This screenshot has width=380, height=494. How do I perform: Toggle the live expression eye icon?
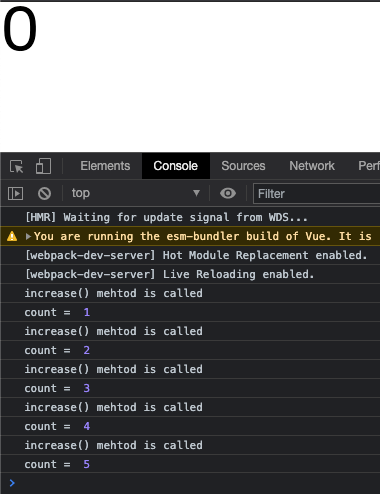pyautogui.click(x=228, y=193)
